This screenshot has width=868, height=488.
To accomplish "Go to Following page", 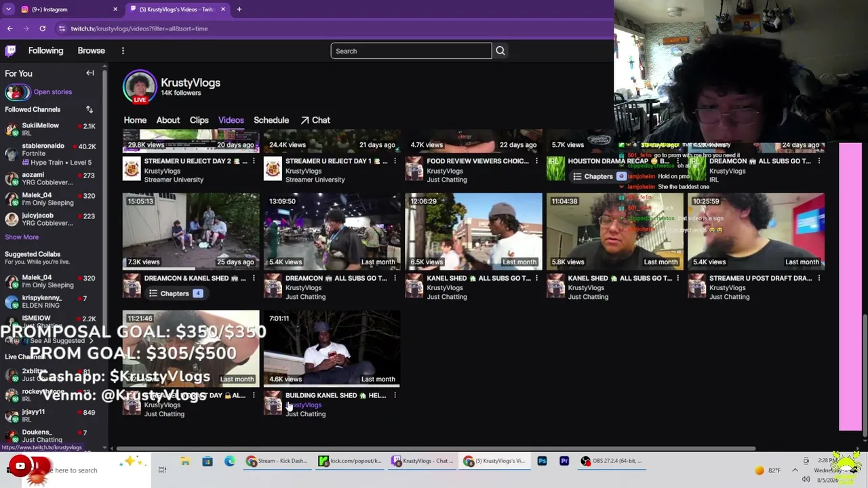I will pyautogui.click(x=45, y=51).
